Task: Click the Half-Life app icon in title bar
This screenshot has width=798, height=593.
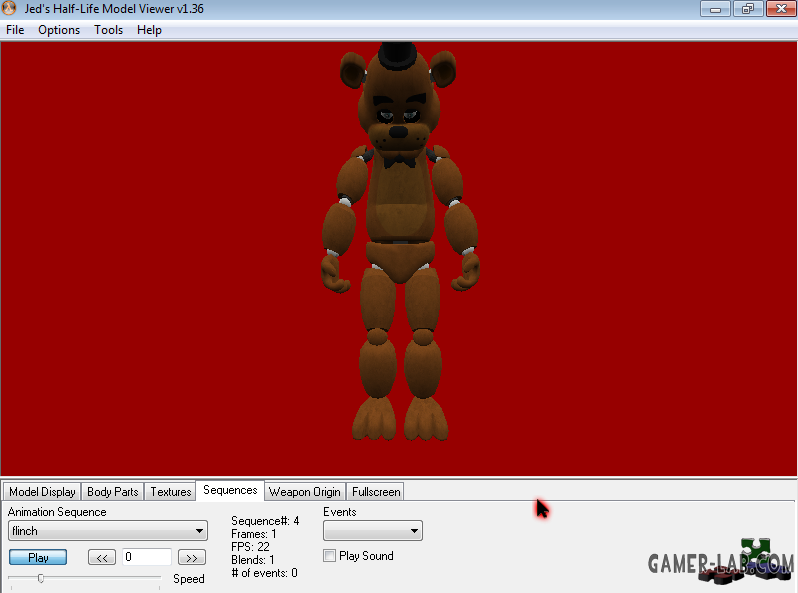Action: tap(9, 9)
